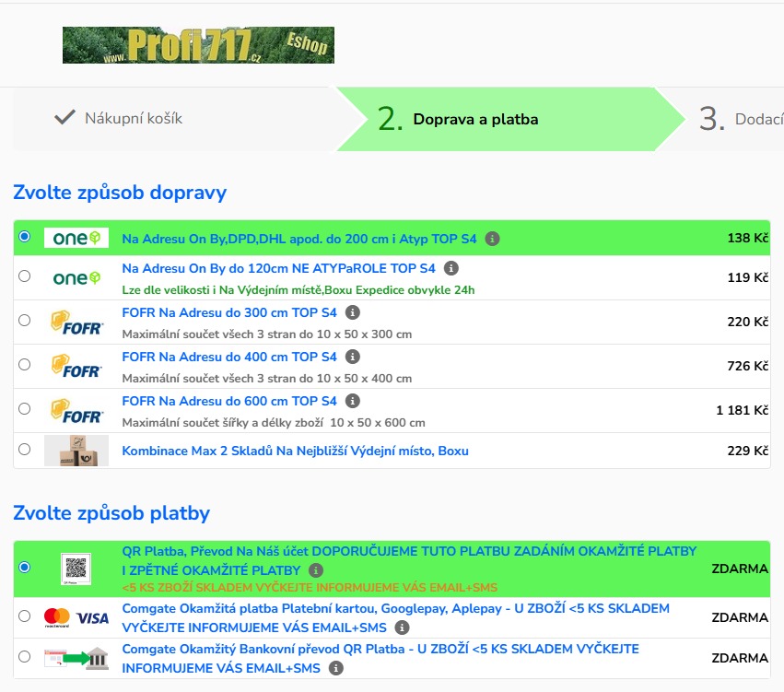
Task: Select Kombinace Max 2 Skladů radio button
Action: pos(24,450)
